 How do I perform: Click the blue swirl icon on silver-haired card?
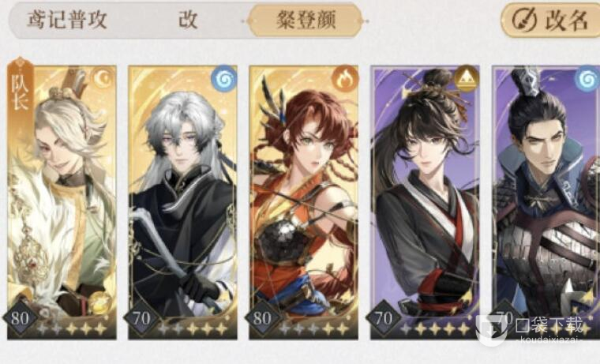pyautogui.click(x=224, y=79)
